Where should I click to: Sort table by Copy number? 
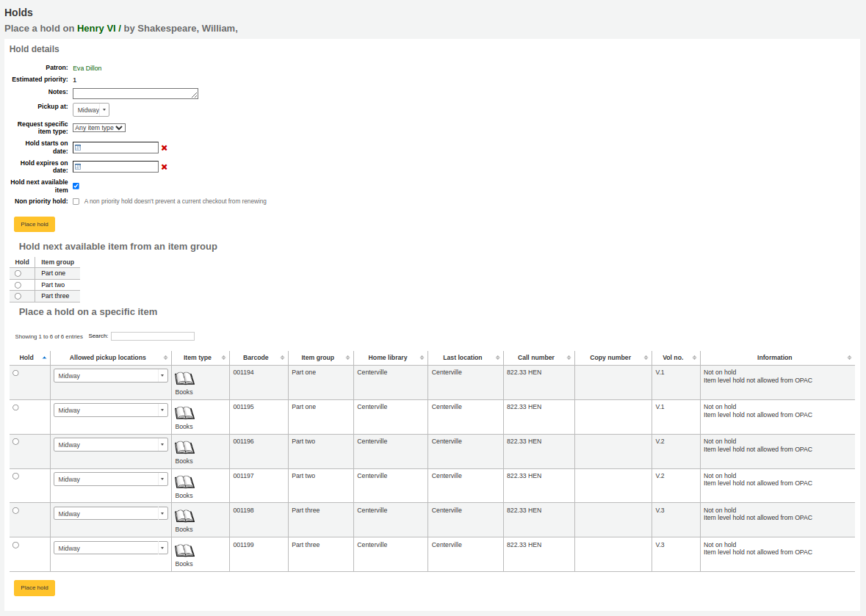coord(613,358)
